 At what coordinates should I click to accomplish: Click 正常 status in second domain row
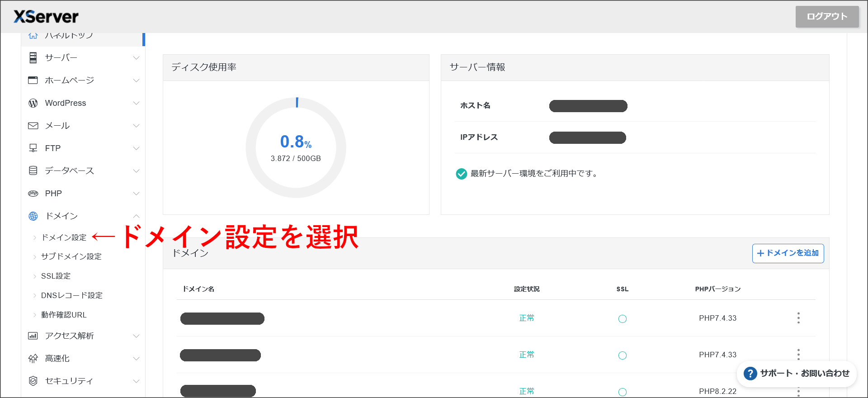(527, 355)
